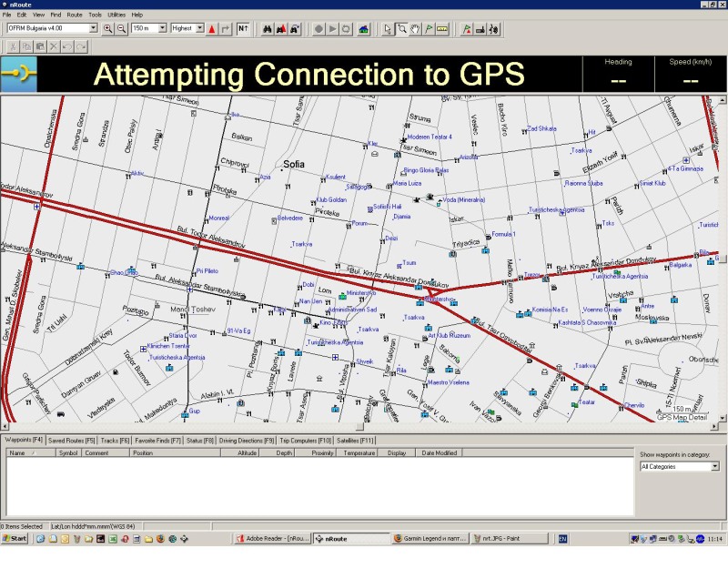
Task: Click the play navigation arrow button
Action: tap(332, 29)
